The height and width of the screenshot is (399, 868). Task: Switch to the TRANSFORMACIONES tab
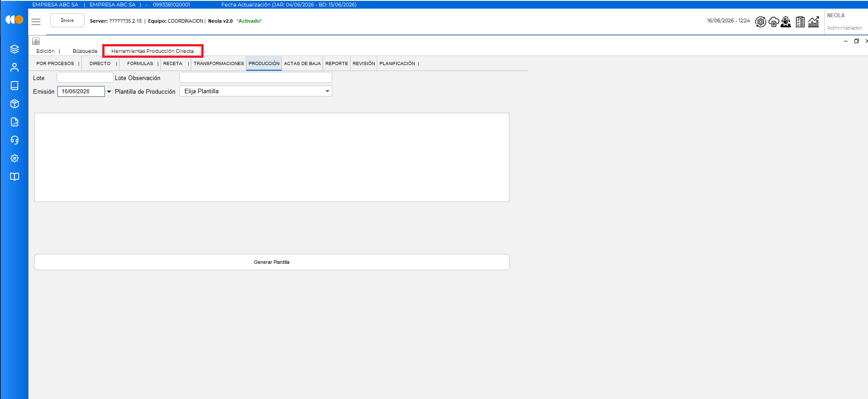(x=219, y=64)
